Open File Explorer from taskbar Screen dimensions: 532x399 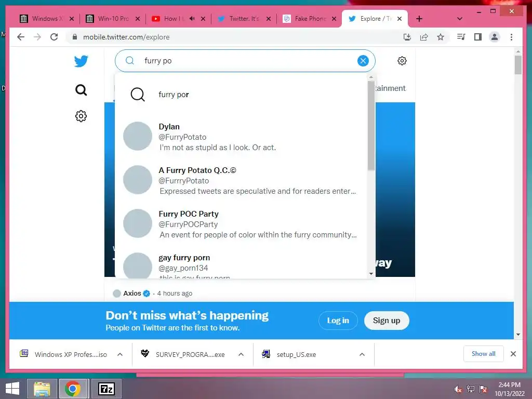[x=42, y=389]
